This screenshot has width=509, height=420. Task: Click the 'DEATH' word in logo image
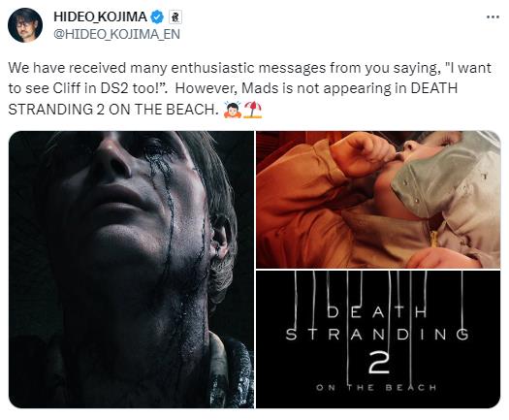[x=376, y=312]
